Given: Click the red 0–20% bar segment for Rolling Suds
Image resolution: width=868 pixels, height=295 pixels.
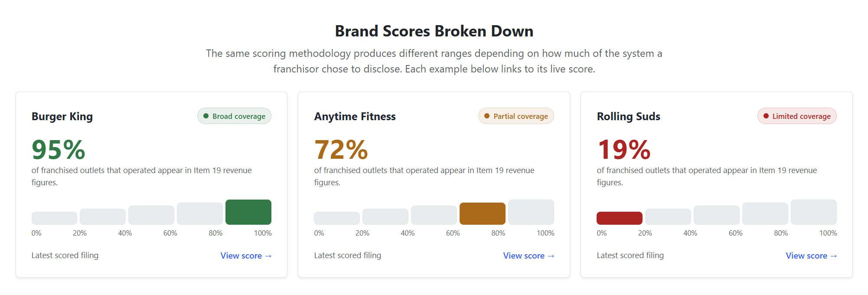Looking at the screenshot, I should pos(620,218).
